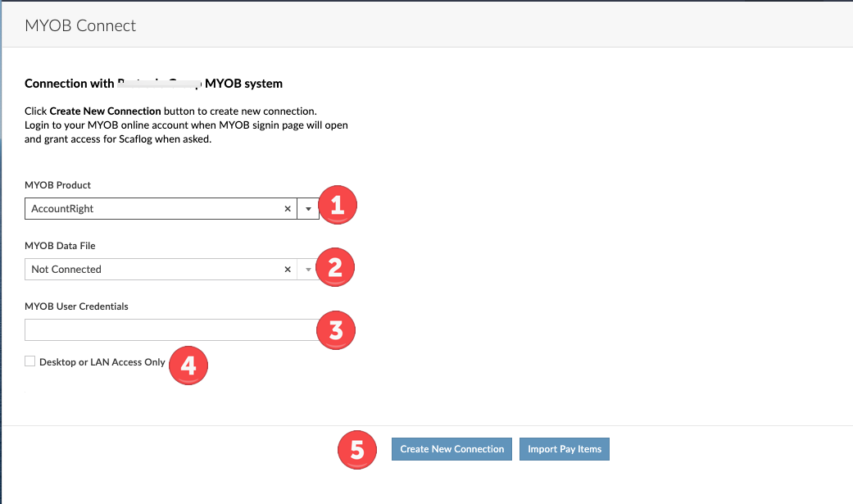Tick the Desktop or LAN Access Only checkbox

click(30, 361)
